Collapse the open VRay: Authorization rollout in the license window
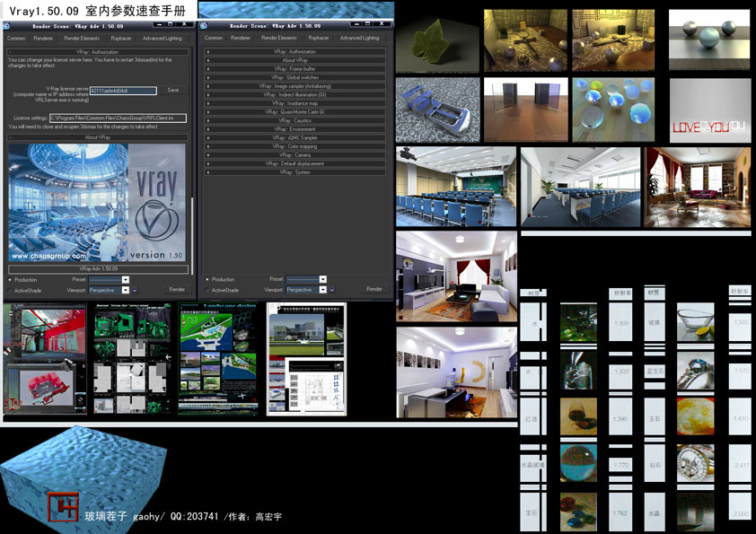The width and height of the screenshot is (756, 534). pyautogui.click(x=97, y=52)
